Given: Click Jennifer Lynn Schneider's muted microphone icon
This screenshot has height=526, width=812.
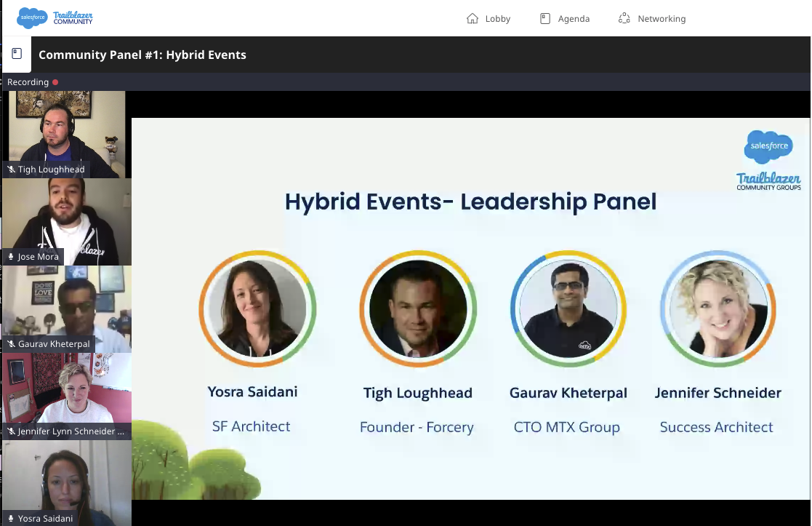Looking at the screenshot, I should tap(11, 431).
